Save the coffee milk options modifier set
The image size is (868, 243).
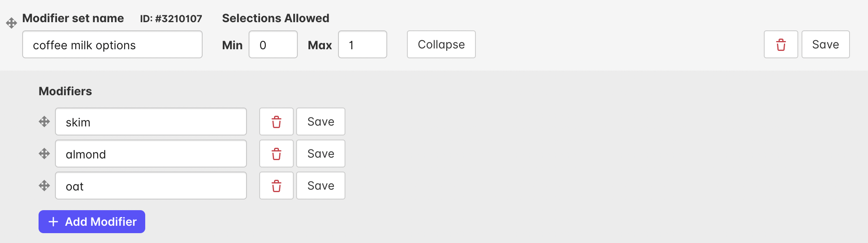[x=825, y=44]
